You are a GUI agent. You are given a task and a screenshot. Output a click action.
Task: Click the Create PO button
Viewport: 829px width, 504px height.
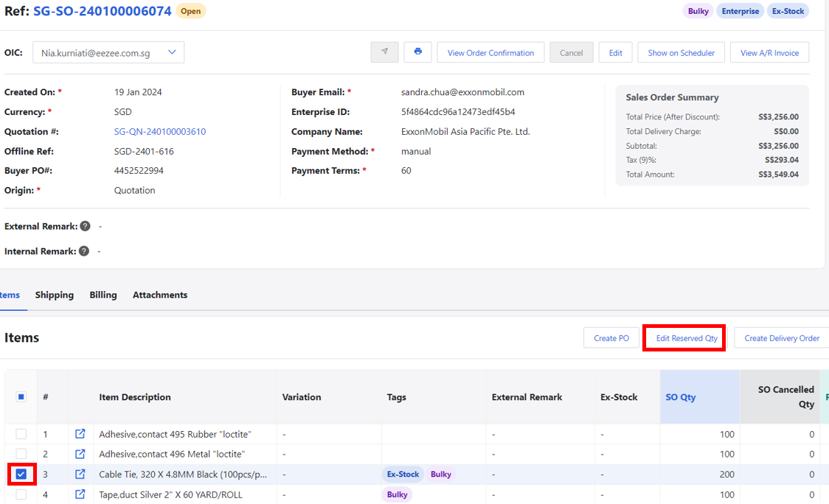(x=611, y=337)
